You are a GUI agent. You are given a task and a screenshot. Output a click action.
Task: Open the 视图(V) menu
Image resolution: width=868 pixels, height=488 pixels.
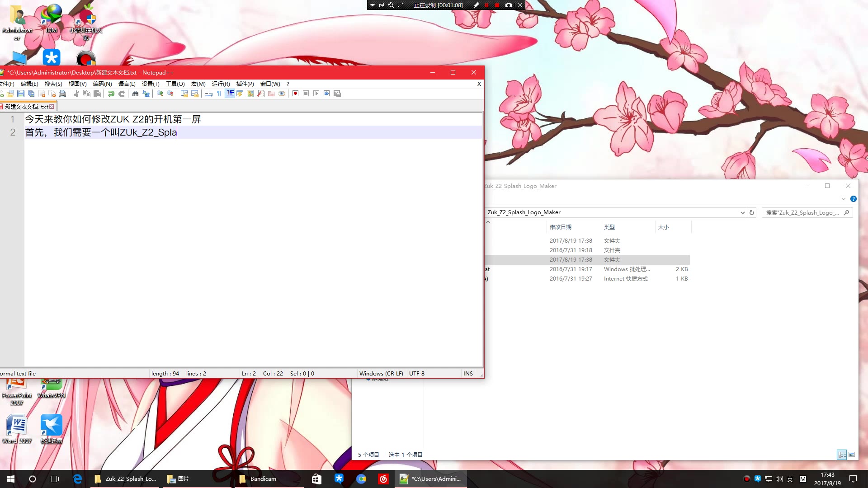77,84
